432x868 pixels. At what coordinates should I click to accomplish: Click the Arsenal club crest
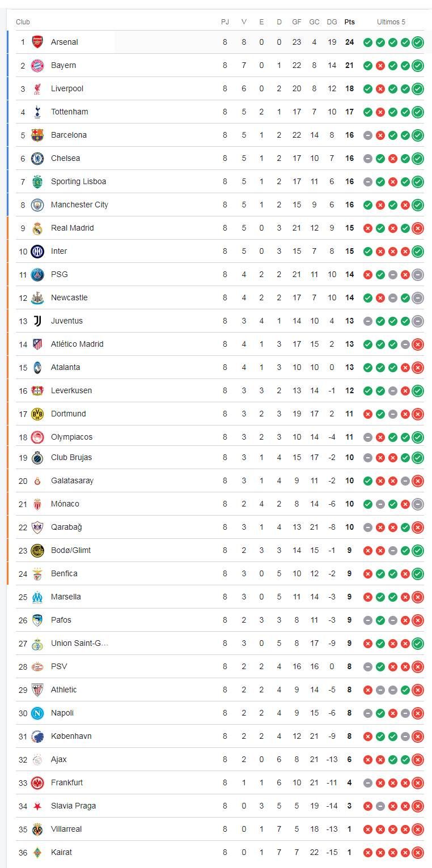[x=37, y=42]
